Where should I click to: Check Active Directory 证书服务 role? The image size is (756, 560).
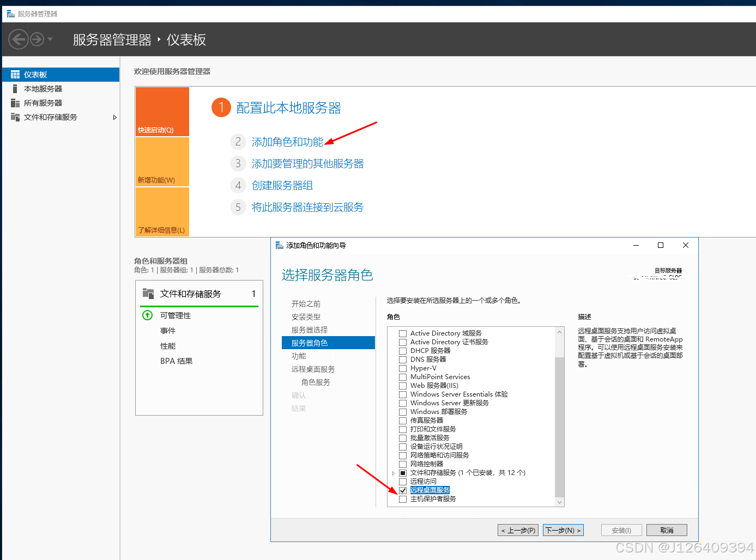[403, 342]
